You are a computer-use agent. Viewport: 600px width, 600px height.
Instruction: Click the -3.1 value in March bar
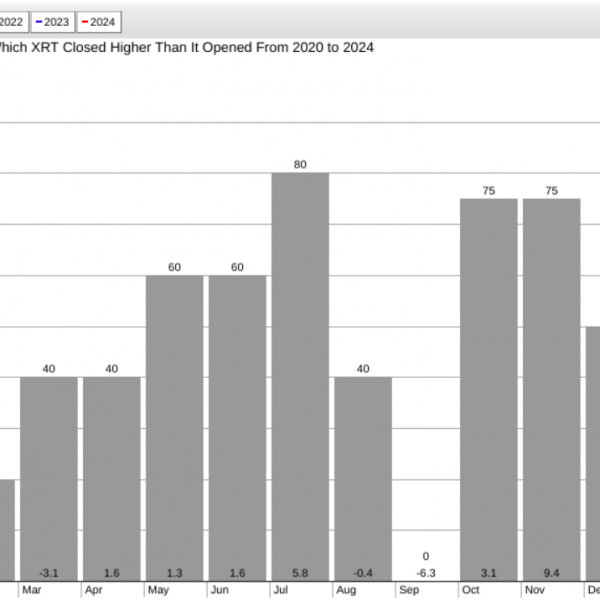point(49,573)
